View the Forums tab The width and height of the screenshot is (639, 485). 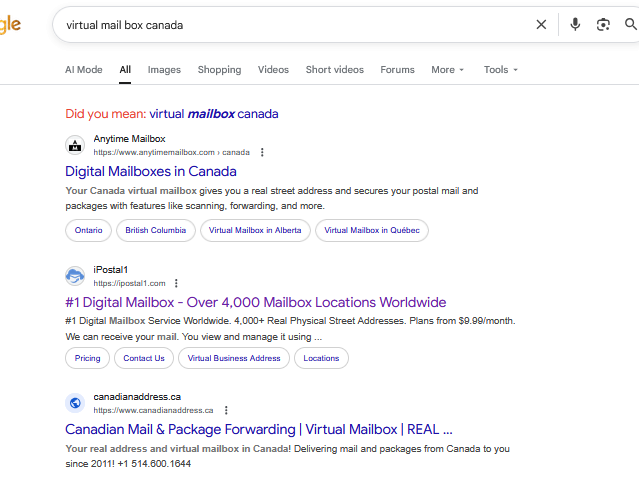point(397,70)
